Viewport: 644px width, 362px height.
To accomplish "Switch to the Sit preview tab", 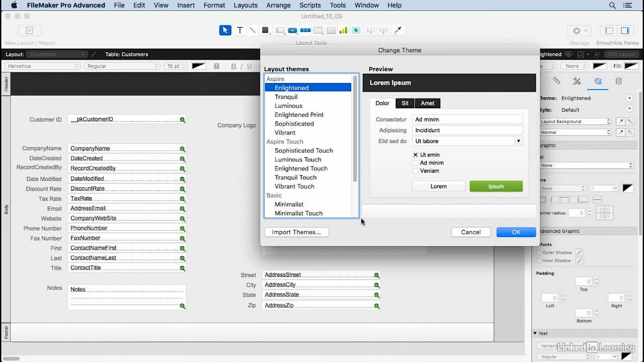I will click(x=405, y=103).
